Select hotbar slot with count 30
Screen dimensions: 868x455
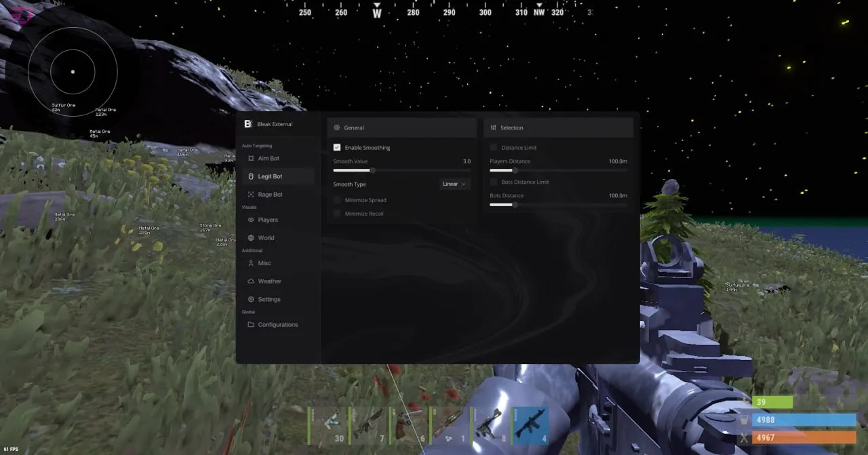tap(327, 425)
